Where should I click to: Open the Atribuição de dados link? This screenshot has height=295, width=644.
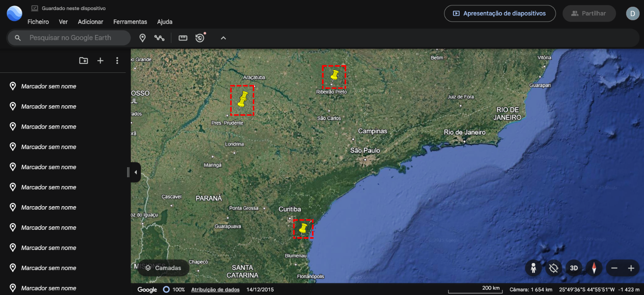coord(215,289)
